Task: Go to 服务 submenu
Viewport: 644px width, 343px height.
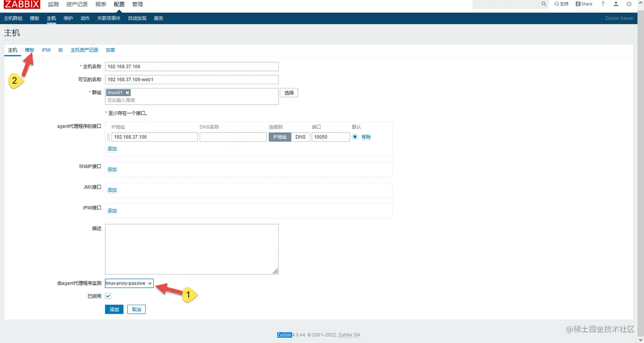Action: [158, 18]
